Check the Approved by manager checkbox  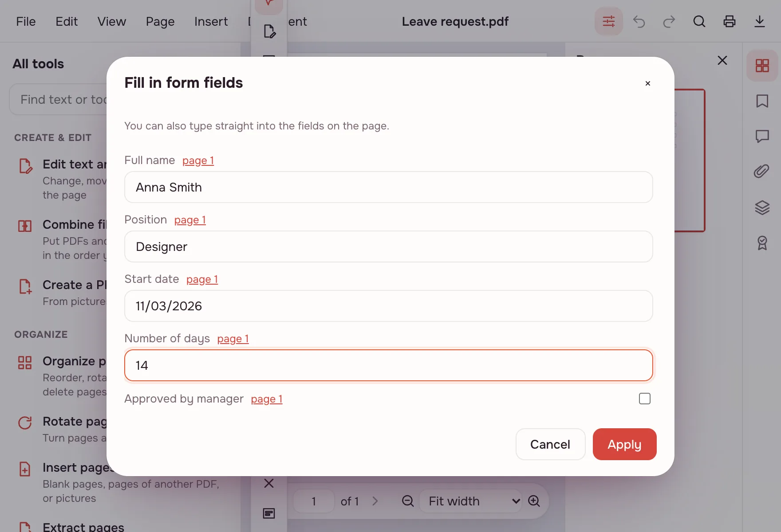(645, 399)
